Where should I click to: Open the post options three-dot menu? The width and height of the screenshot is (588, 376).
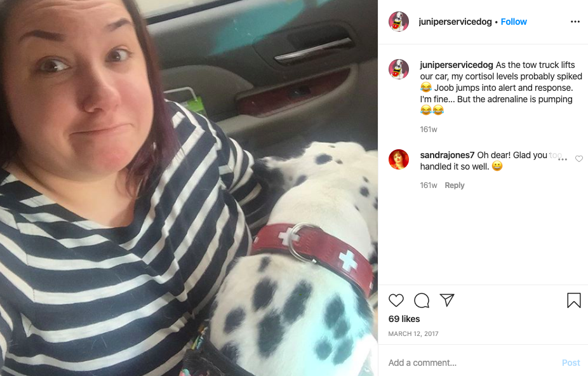coord(575,22)
